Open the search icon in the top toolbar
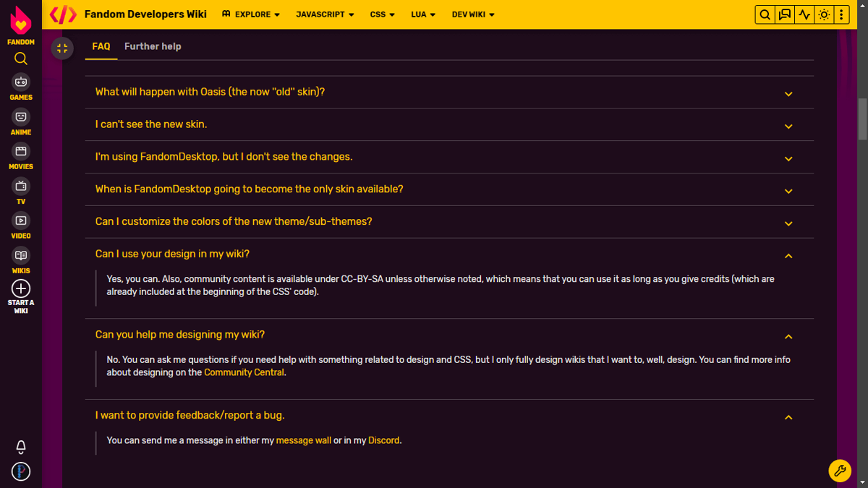Screen dimensions: 868x488 pyautogui.click(x=765, y=14)
